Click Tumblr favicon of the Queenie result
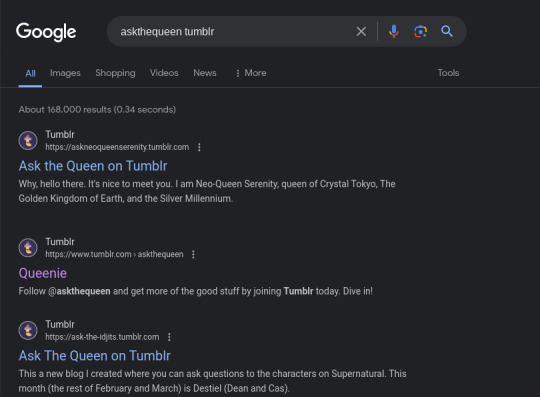This screenshot has height=397, width=540. click(x=28, y=248)
